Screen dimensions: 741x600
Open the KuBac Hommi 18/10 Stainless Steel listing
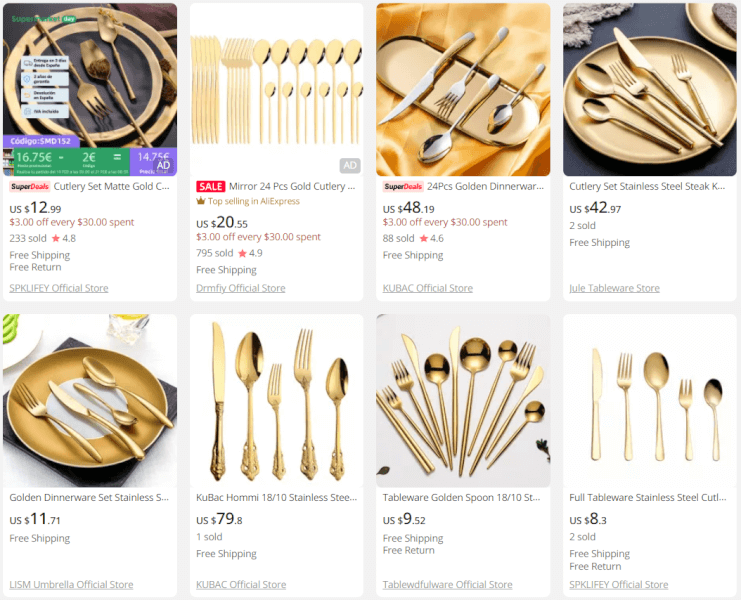point(276,497)
